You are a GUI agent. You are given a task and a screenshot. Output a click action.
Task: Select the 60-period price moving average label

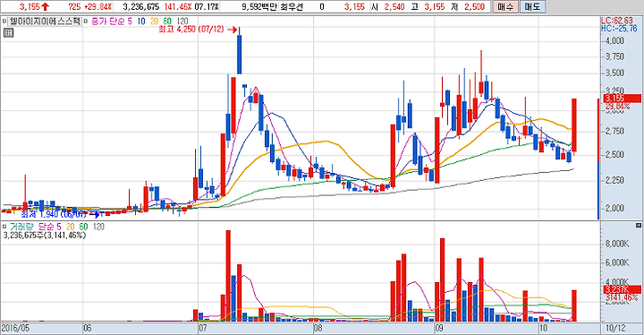point(167,21)
